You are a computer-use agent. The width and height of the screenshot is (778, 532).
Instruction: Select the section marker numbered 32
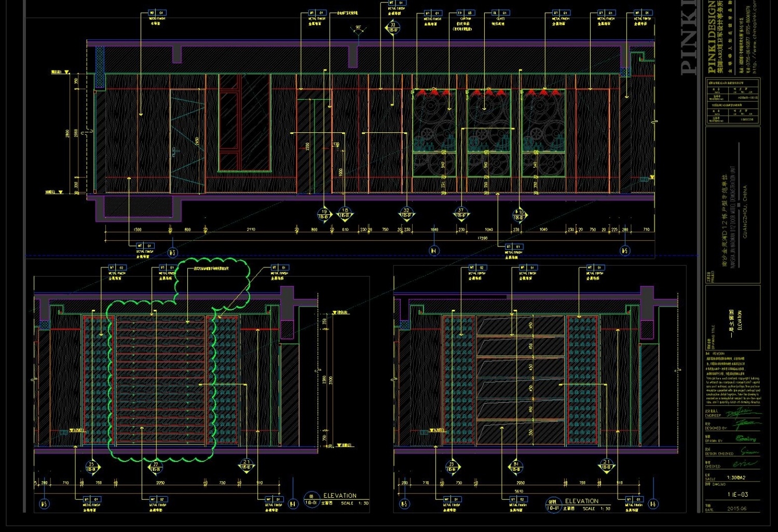click(406, 213)
